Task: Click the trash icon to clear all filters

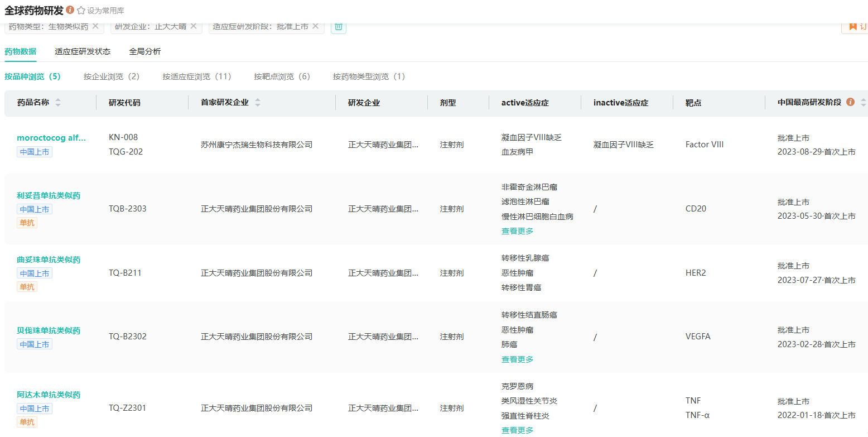Action: 338,26
